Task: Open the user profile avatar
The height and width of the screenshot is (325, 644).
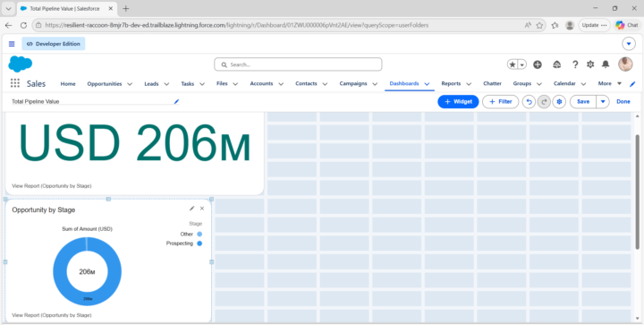Action: coord(625,64)
